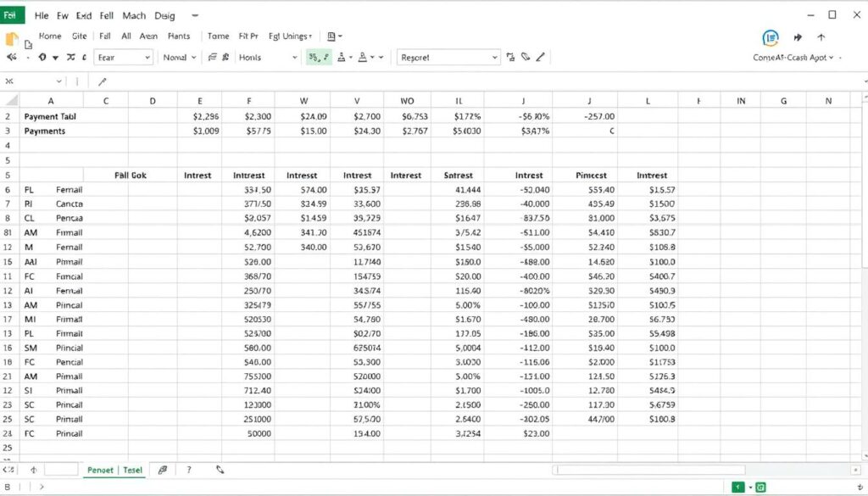This screenshot has height=496, width=868.
Task: Click the Pimcest header cell
Action: (585, 176)
